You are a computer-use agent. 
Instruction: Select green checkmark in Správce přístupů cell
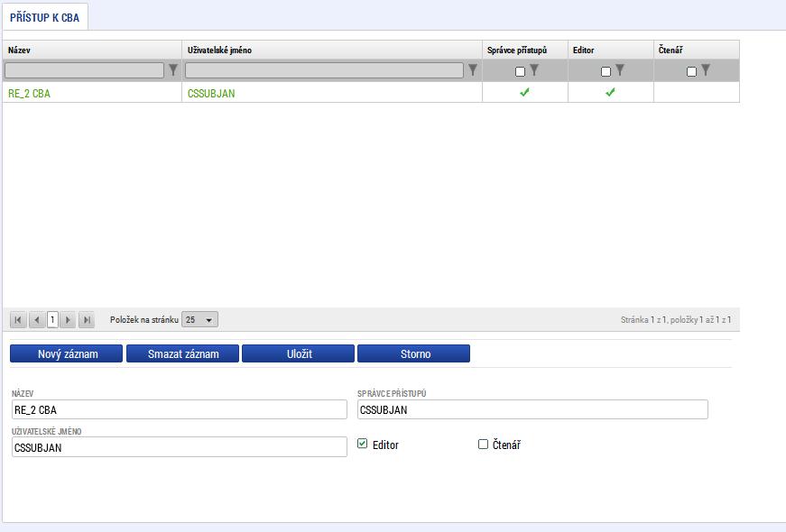click(x=525, y=92)
